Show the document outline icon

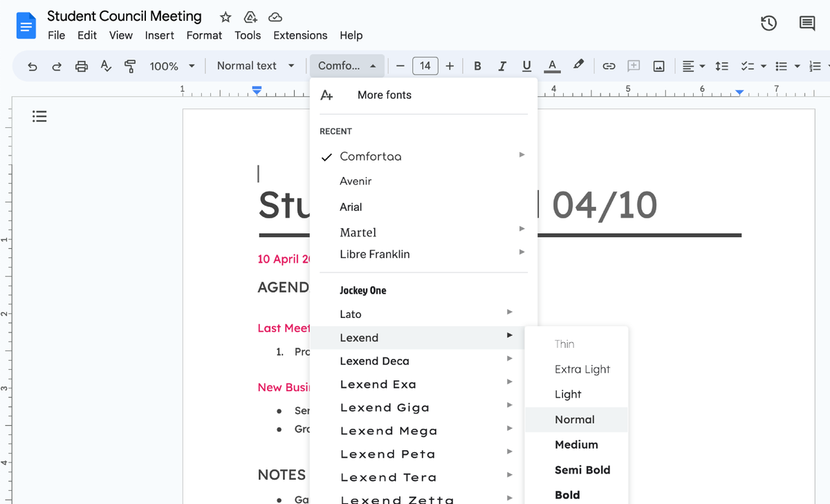(x=39, y=116)
